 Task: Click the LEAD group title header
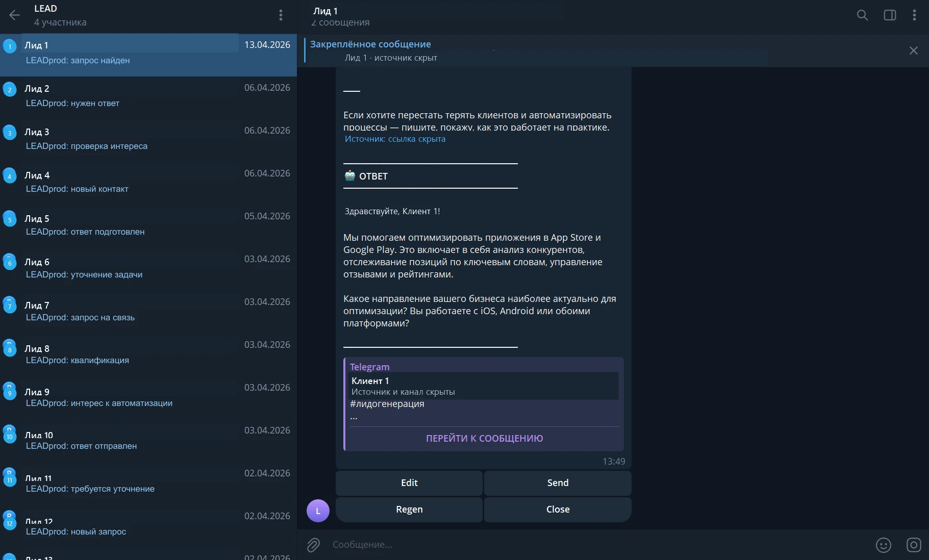pyautogui.click(x=45, y=9)
